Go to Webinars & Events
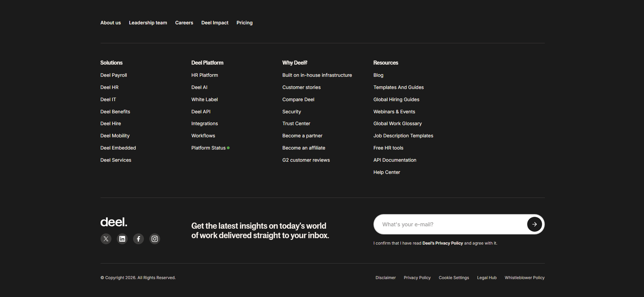 click(394, 112)
